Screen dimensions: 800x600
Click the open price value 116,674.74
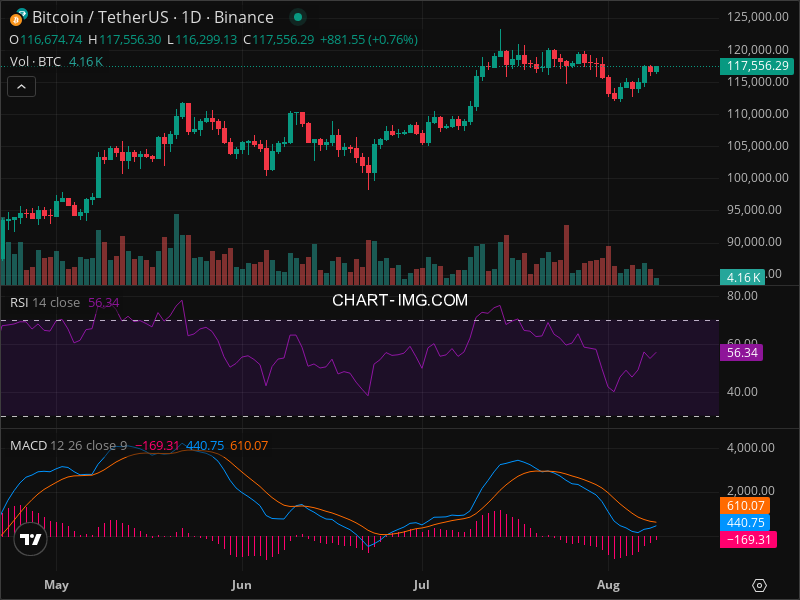tap(51, 40)
